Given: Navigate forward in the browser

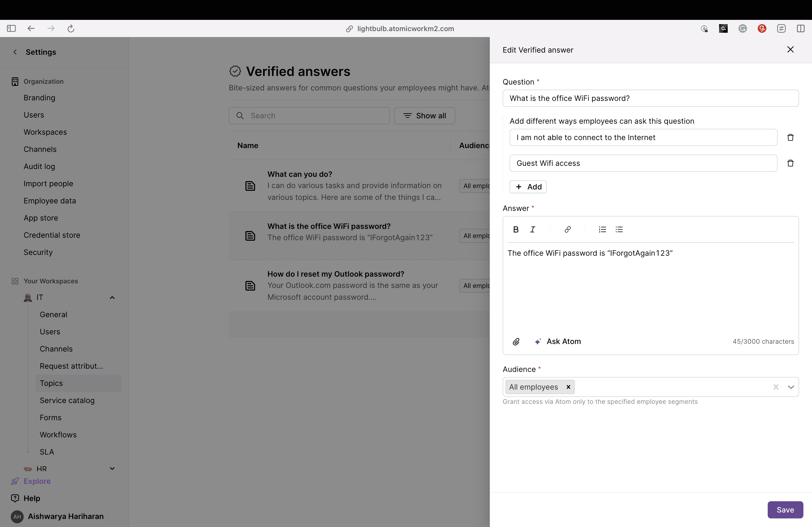Looking at the screenshot, I should 51,29.
